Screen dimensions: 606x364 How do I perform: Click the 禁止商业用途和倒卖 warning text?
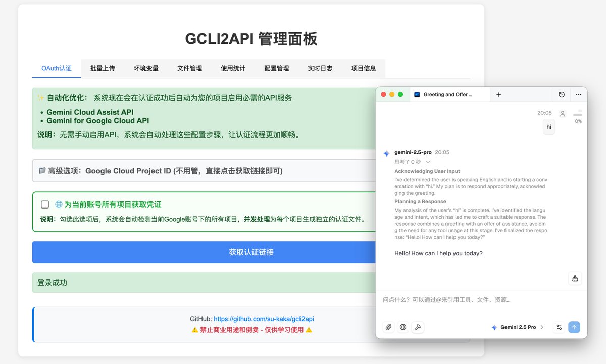click(251, 330)
